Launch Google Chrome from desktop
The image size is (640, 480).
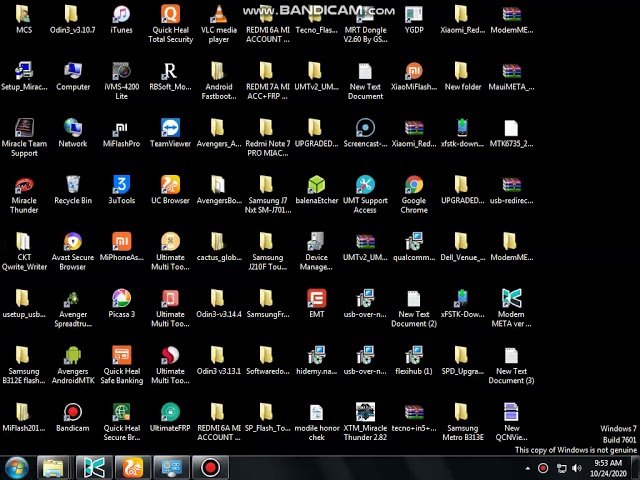[x=414, y=195]
